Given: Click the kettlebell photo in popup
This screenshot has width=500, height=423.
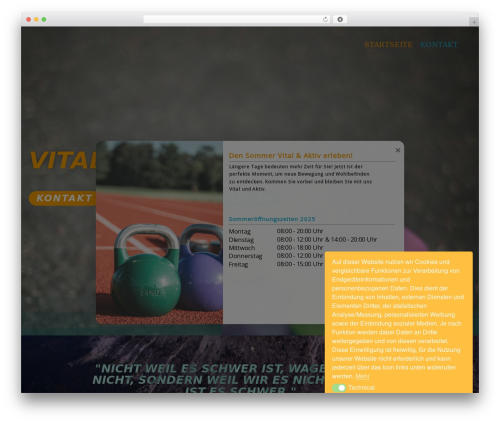Looking at the screenshot, I should 159,232.
